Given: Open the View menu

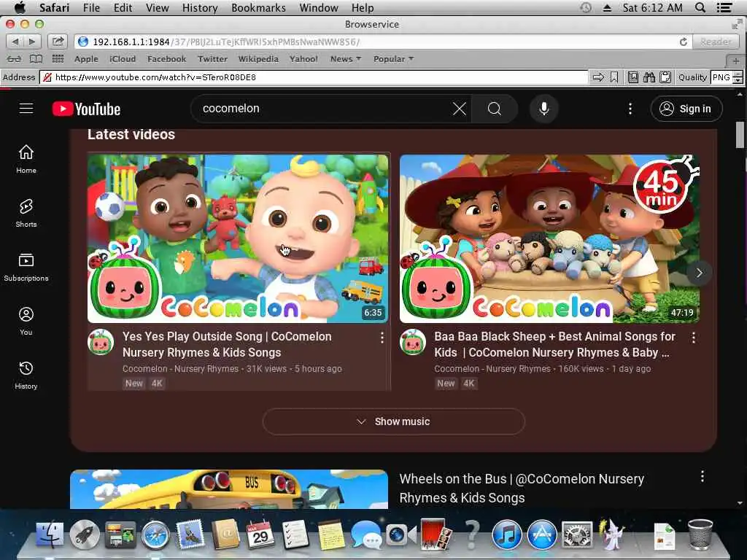Looking at the screenshot, I should pos(158,7).
